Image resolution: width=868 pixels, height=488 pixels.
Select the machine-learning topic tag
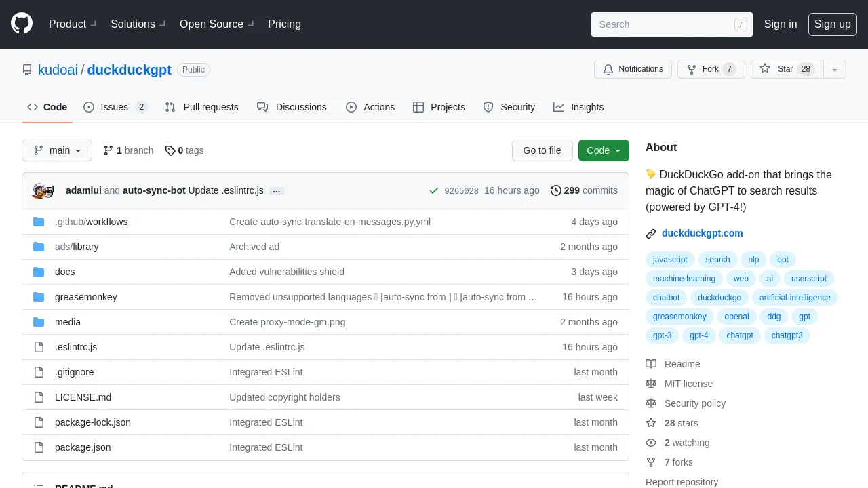(x=684, y=279)
